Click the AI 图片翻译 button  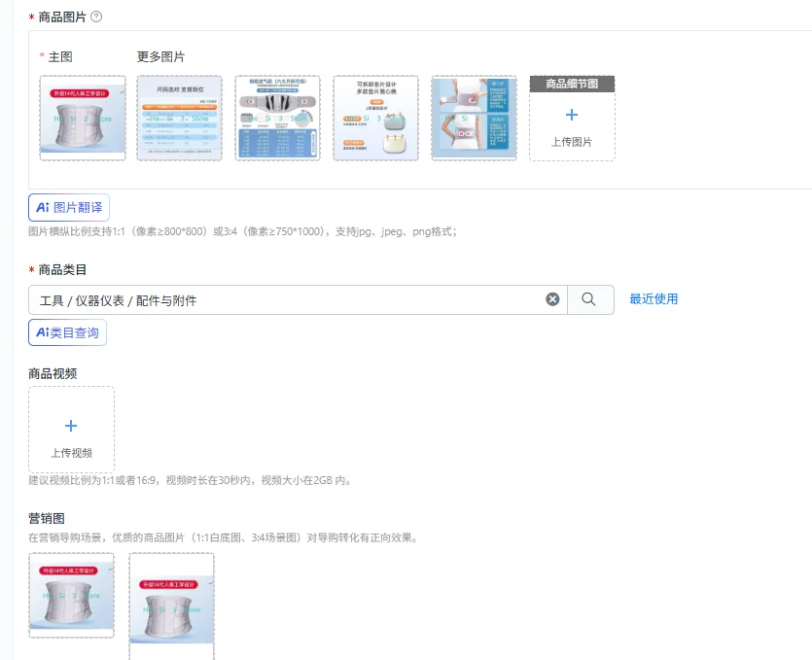69,208
